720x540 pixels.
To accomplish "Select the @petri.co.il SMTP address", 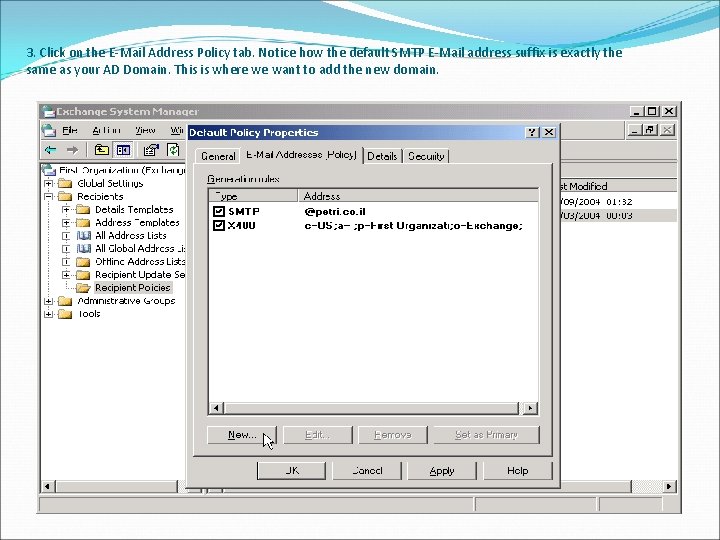I will (x=335, y=212).
